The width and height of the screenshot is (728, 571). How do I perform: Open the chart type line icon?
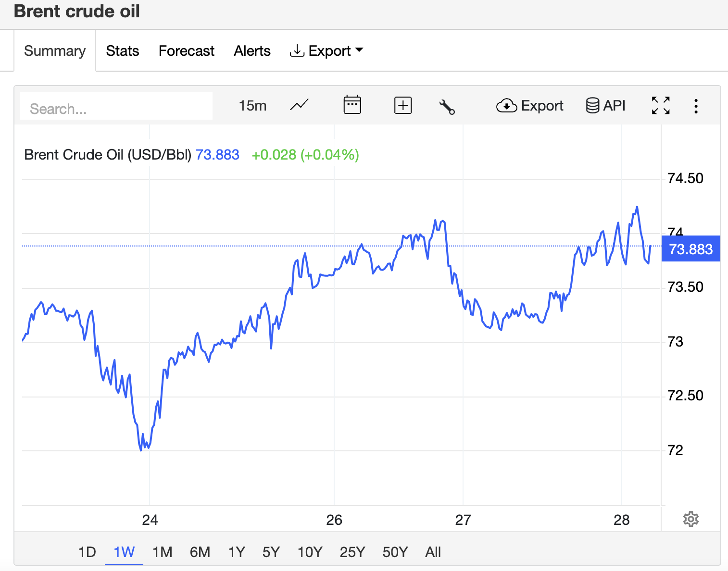point(299,105)
